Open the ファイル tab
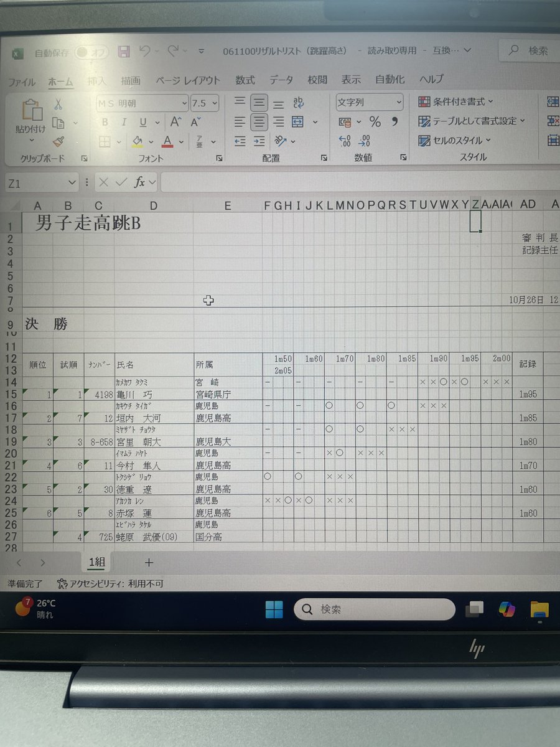Screen dimensions: 560x747 click(21, 82)
